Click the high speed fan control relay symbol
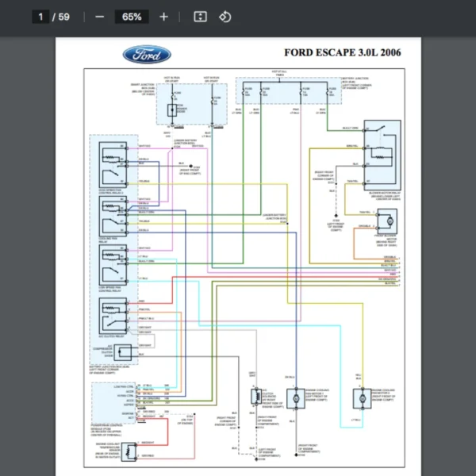The image size is (476, 476). coord(113,165)
